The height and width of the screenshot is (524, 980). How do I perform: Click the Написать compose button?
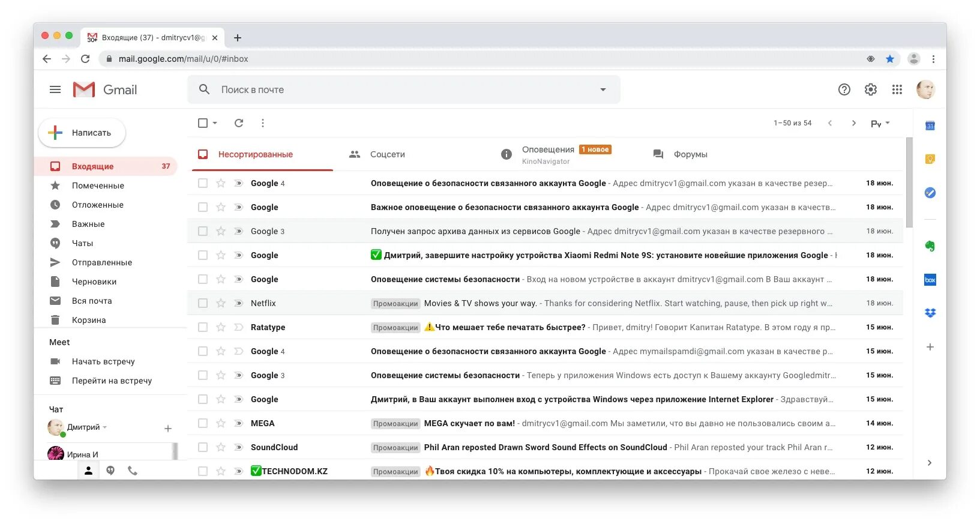point(82,133)
